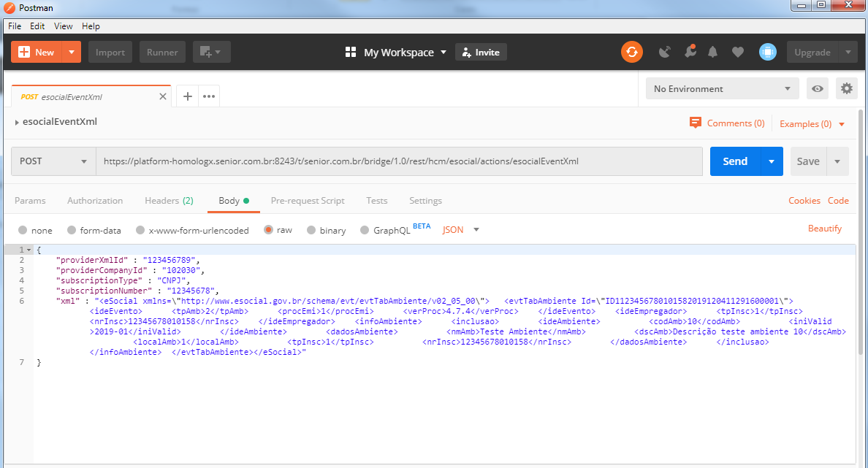The height and width of the screenshot is (468, 868).
Task: Click the "providerXmlId" line in editor
Action: (127, 260)
